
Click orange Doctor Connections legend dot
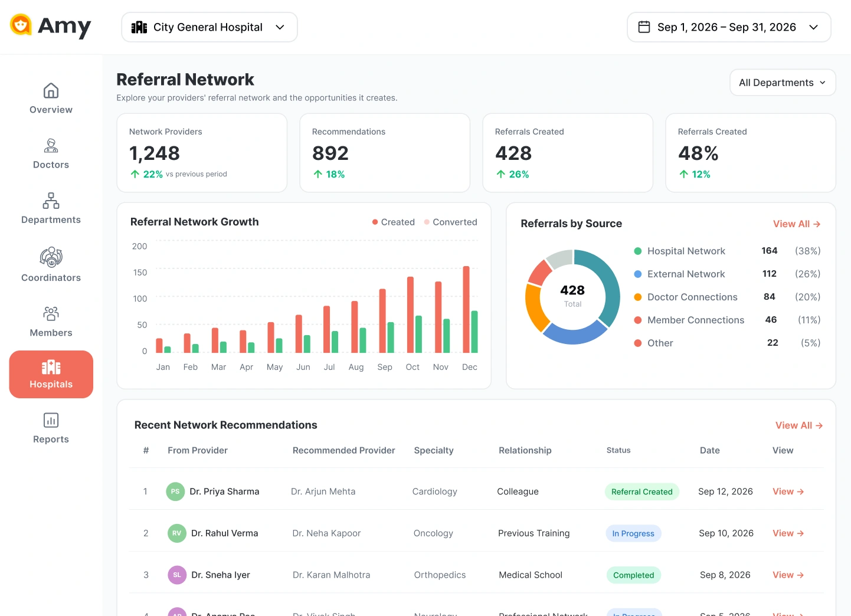pos(637,297)
